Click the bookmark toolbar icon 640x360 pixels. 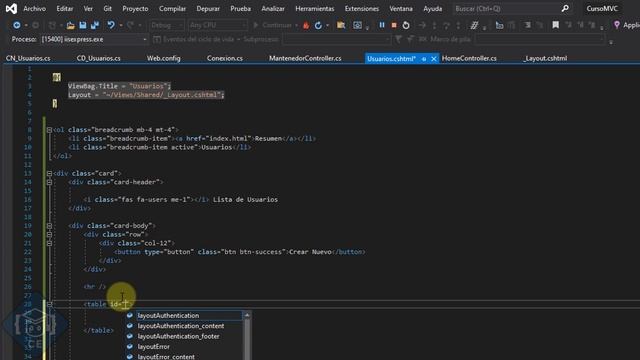pos(556,25)
